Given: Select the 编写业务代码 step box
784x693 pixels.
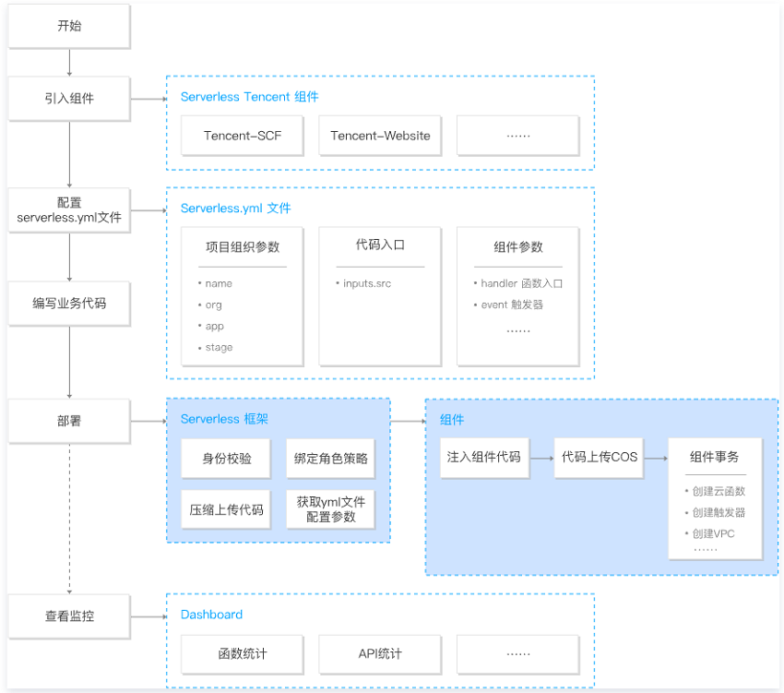Looking at the screenshot, I should [x=69, y=304].
